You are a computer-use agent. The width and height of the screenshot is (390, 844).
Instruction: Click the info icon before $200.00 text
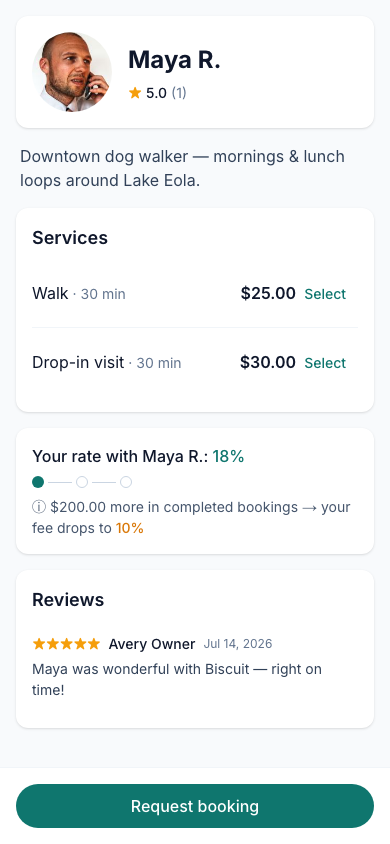39,508
